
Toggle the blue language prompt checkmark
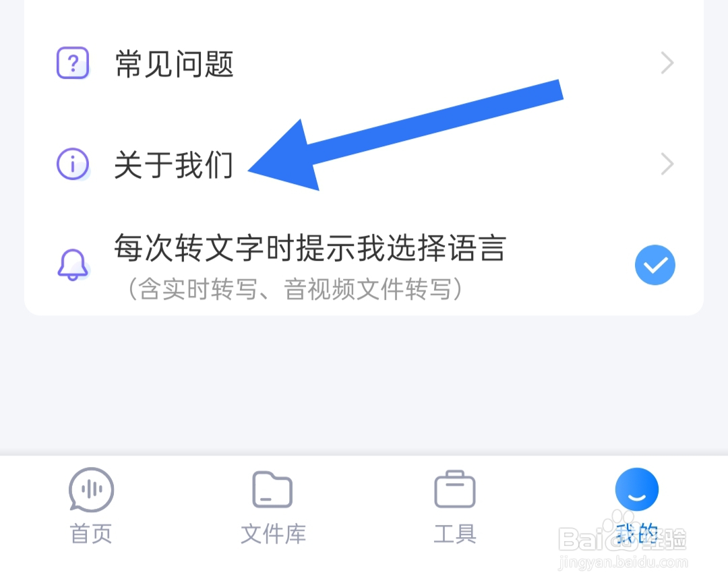pyautogui.click(x=655, y=264)
